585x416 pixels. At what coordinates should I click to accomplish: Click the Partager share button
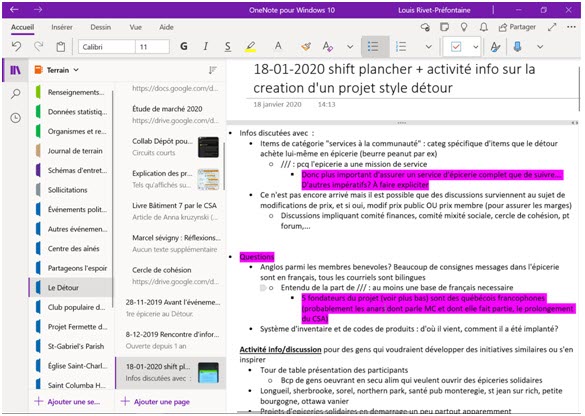(517, 27)
